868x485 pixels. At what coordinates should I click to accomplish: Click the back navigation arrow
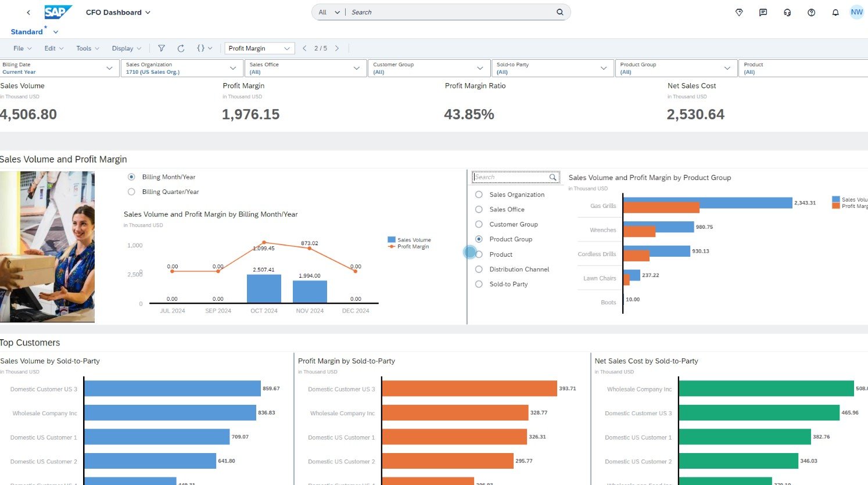coord(28,12)
